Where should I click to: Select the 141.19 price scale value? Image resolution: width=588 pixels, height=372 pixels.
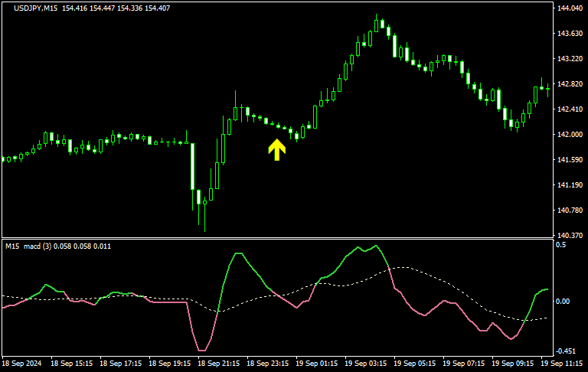coord(568,185)
